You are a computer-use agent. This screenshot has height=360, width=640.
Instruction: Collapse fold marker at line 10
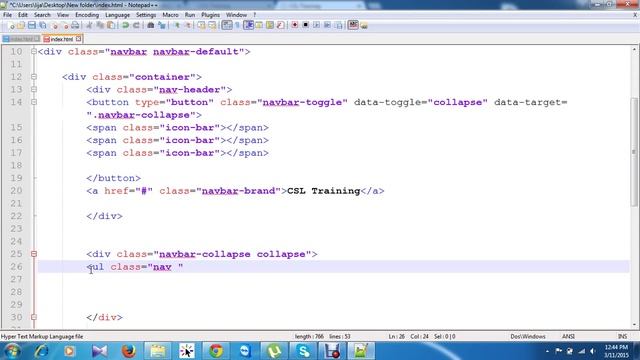pos(34,51)
